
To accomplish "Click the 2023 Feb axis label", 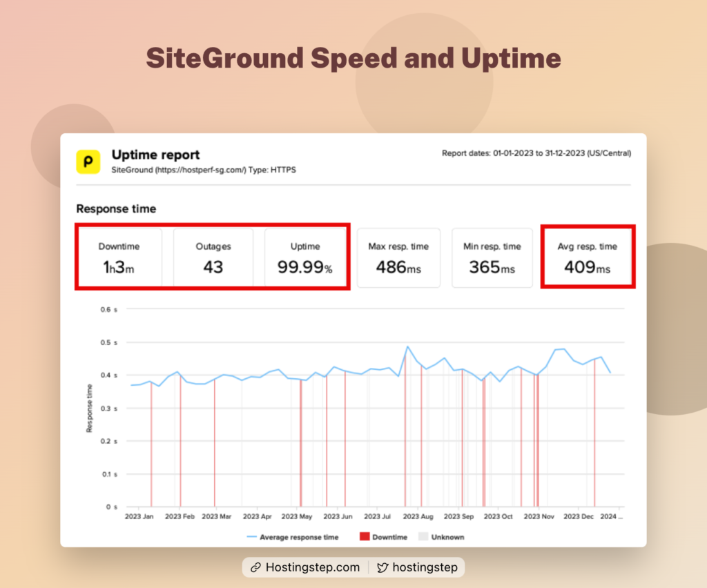I will (x=180, y=516).
